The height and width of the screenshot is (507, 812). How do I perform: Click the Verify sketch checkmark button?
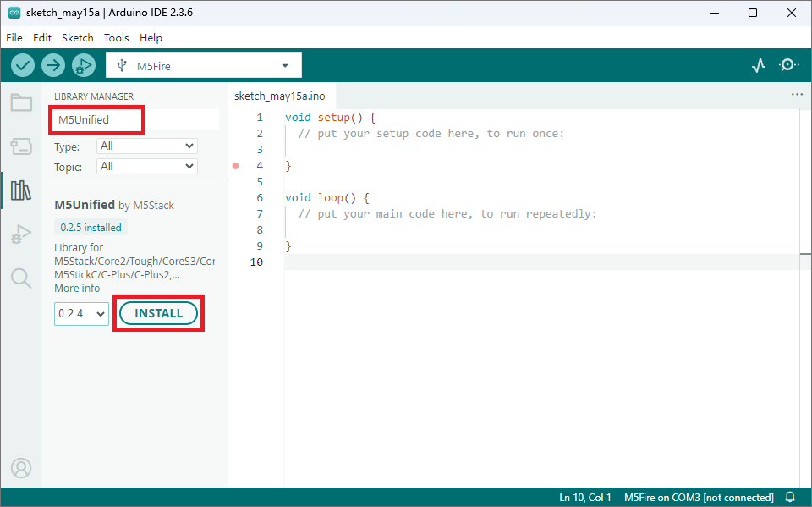tap(23, 65)
